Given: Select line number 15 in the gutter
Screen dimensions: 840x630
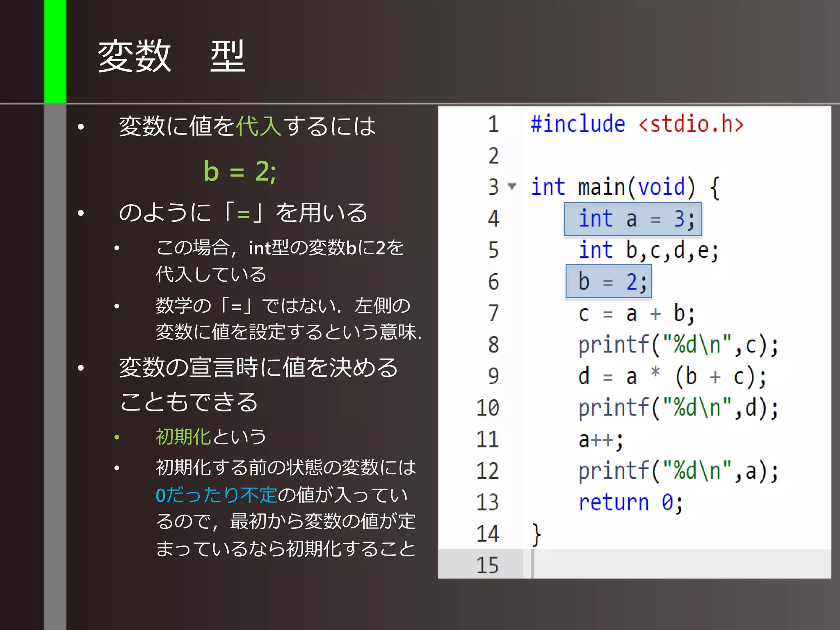Looking at the screenshot, I should [488, 565].
